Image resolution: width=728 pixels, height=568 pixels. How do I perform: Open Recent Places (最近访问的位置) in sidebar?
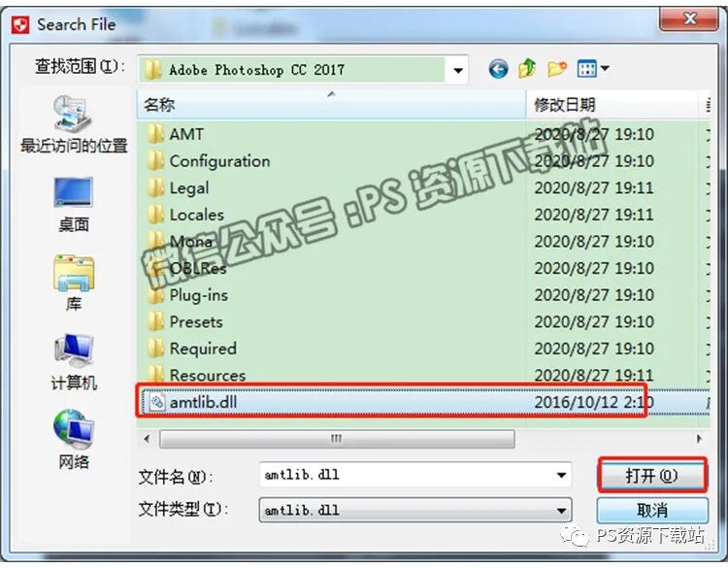(x=74, y=123)
